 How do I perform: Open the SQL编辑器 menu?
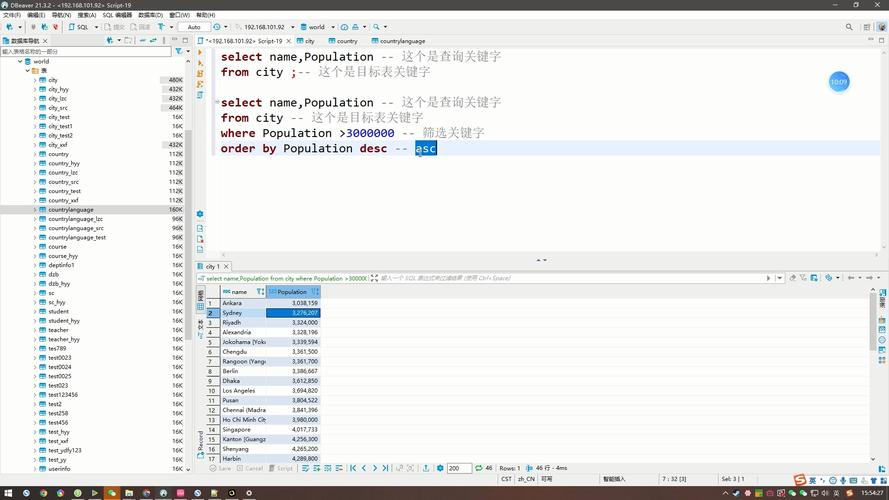[116, 15]
